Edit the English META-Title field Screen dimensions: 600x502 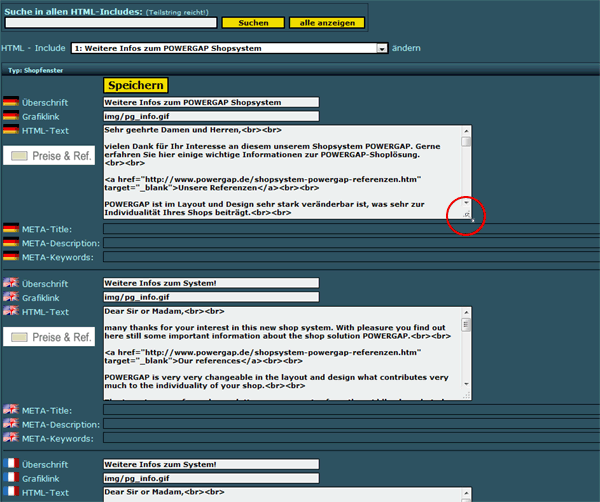(x=351, y=410)
